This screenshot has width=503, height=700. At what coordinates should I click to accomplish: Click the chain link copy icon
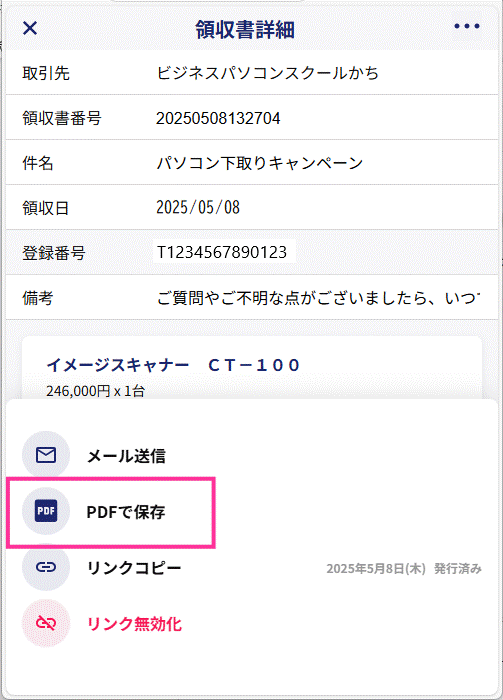tap(46, 567)
